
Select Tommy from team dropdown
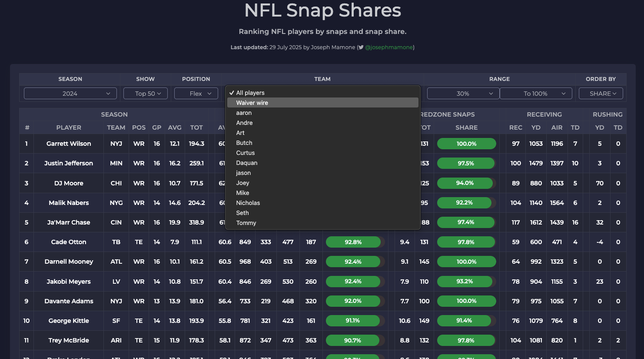323,223
